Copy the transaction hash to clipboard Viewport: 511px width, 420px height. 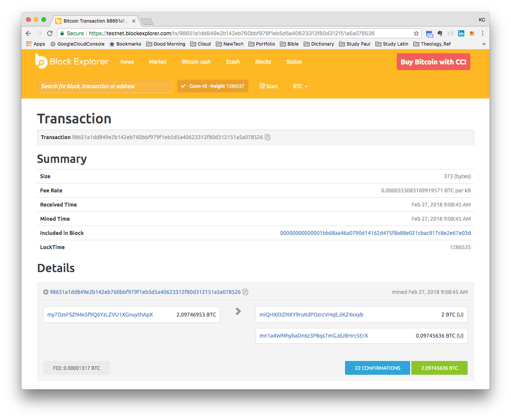(267, 137)
